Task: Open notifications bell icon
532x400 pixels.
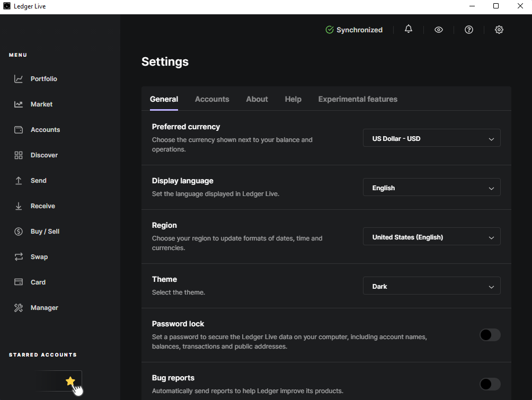Action: pyautogui.click(x=409, y=30)
